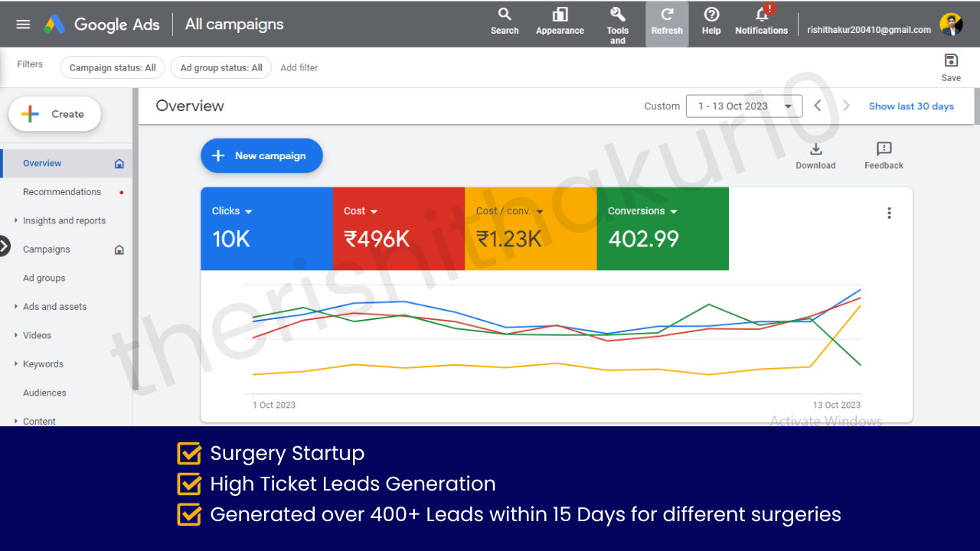This screenshot has width=980, height=551.
Task: Click the Refresh icon
Action: click(667, 15)
